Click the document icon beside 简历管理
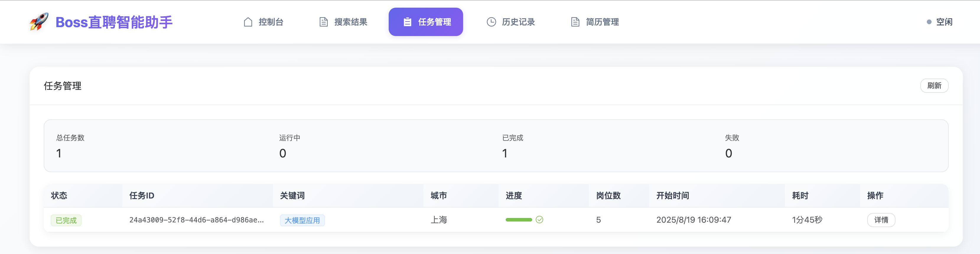The width and height of the screenshot is (980, 254). pyautogui.click(x=575, y=22)
